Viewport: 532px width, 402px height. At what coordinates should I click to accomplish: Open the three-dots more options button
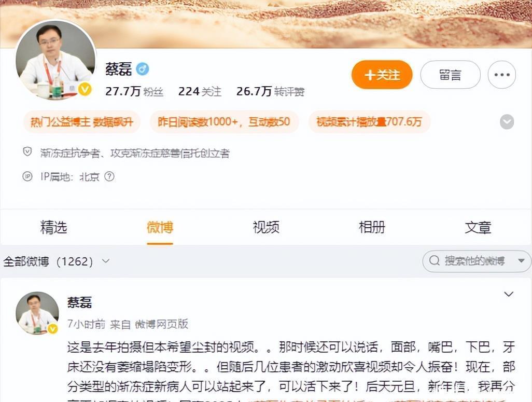pos(502,75)
